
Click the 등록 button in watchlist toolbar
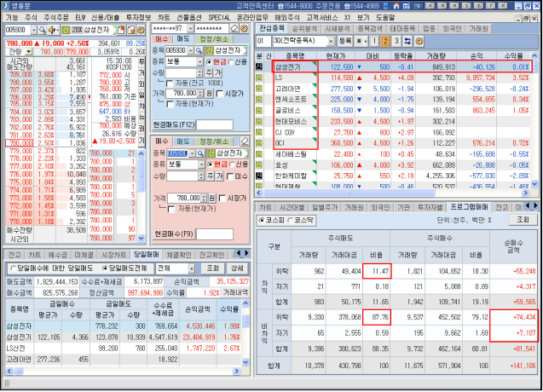point(345,42)
